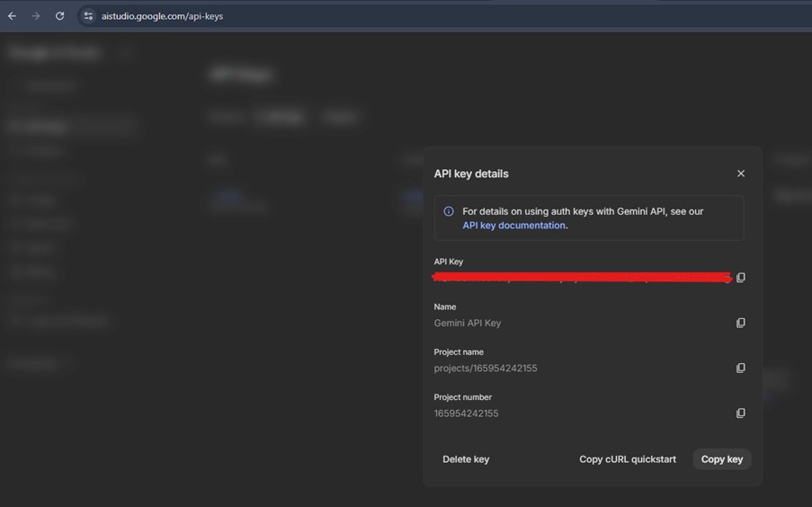Reload the page with the refresh icon

[60, 16]
